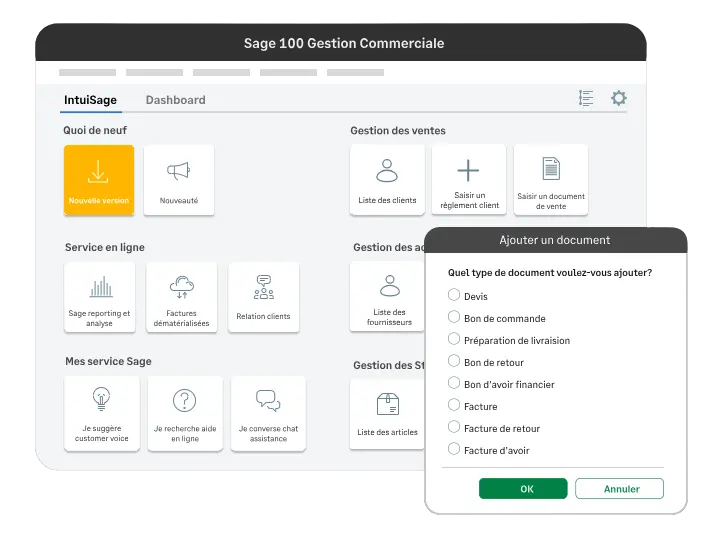
Task: Click the Mes service Sage heading
Action: click(108, 361)
